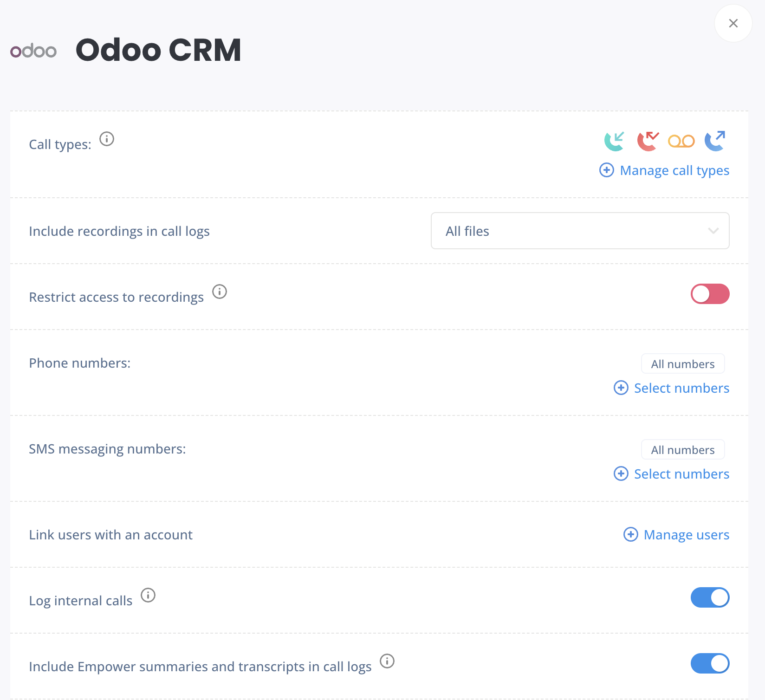
Task: Click info icon next to Log internal calls
Action: 148,595
